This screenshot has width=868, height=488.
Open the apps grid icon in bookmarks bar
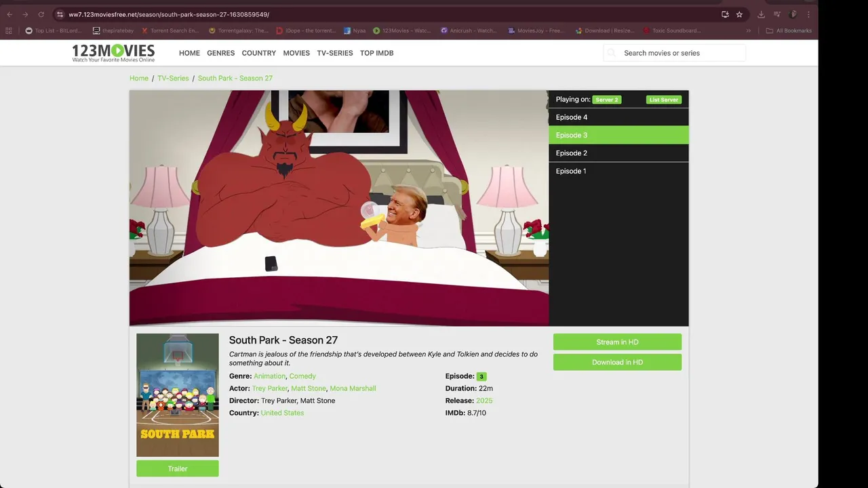coord(9,30)
